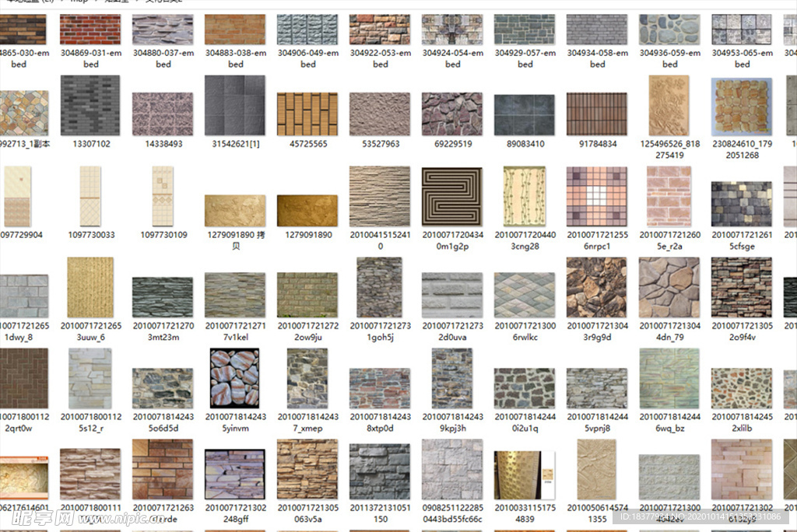Viewport: 797px width, 532px height.
Task: Open the grey tile thumbnail 31542621[1]
Action: pos(235,105)
